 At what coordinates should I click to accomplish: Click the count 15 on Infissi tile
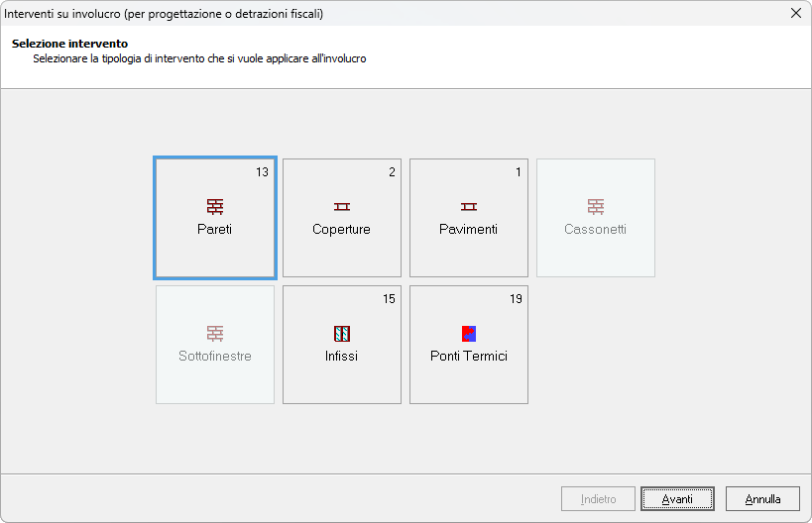coord(389,299)
